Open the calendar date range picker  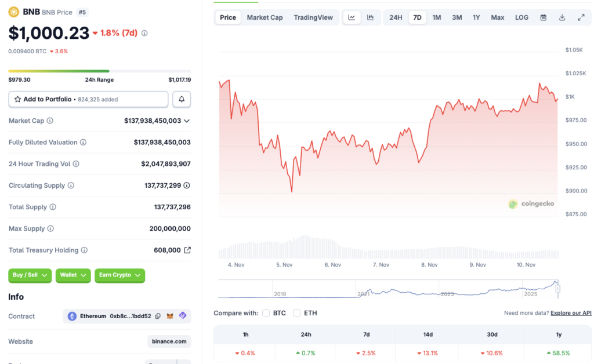click(x=544, y=17)
